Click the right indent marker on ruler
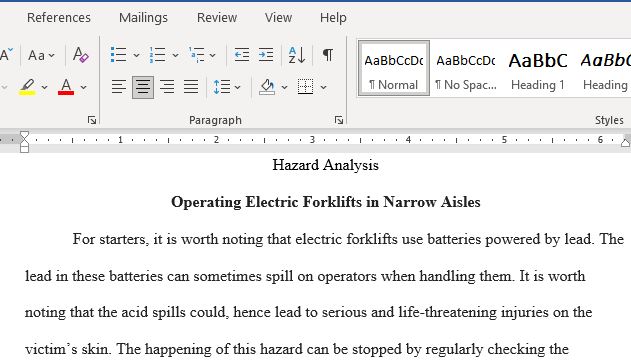The height and width of the screenshot is (363, 631). [625, 142]
